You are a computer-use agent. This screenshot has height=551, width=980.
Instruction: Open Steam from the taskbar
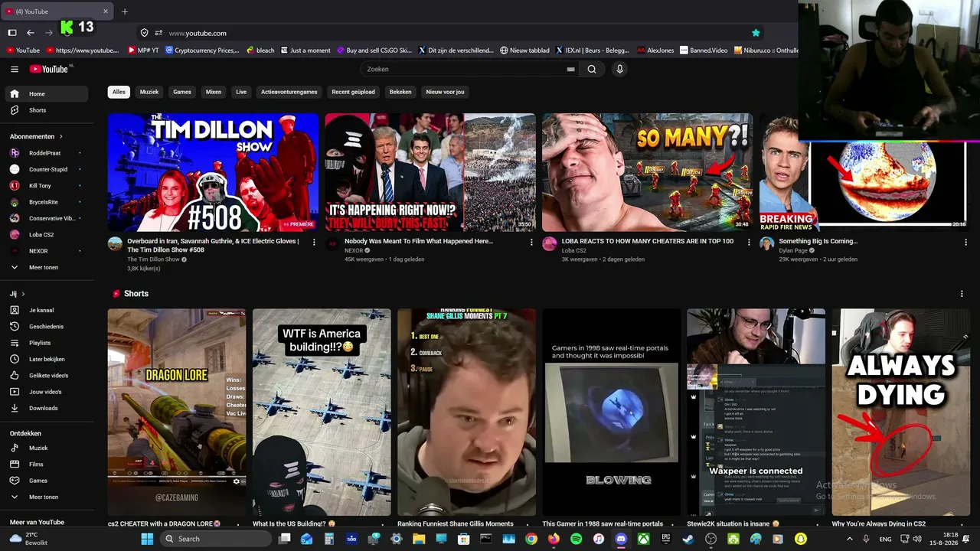click(x=688, y=539)
